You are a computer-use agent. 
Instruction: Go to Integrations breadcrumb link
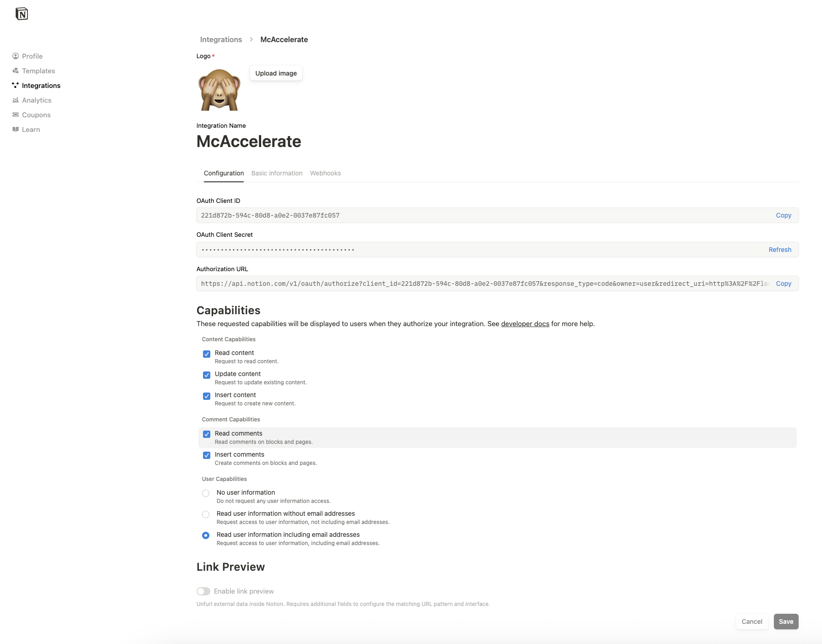[x=221, y=39]
